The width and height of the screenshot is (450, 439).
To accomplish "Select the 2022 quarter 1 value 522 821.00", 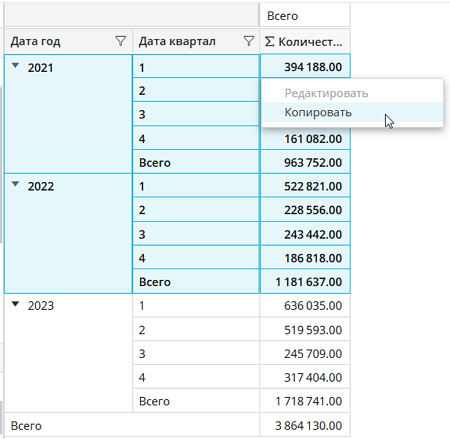I will pyautogui.click(x=305, y=186).
